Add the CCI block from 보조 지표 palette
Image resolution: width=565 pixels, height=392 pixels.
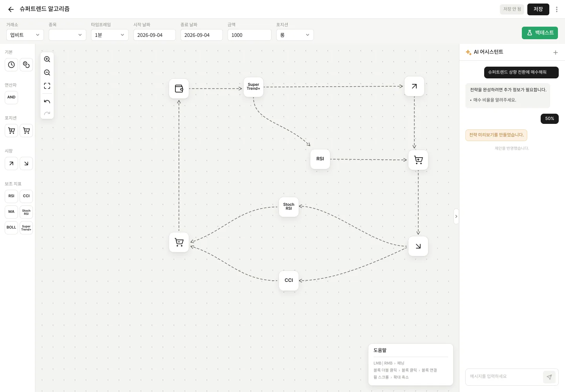click(x=26, y=196)
